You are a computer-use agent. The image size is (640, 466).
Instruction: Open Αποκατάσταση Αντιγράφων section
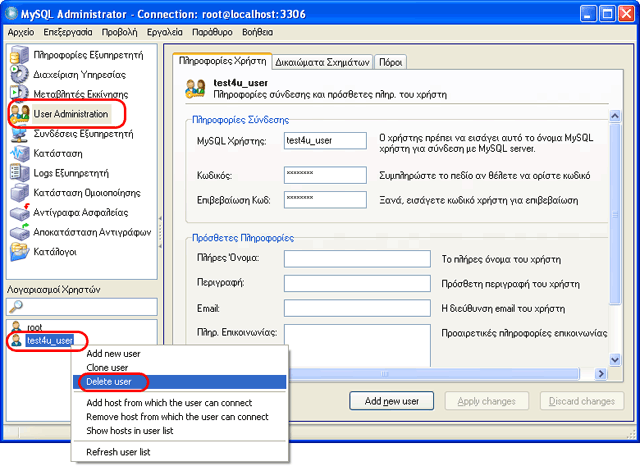click(92, 232)
